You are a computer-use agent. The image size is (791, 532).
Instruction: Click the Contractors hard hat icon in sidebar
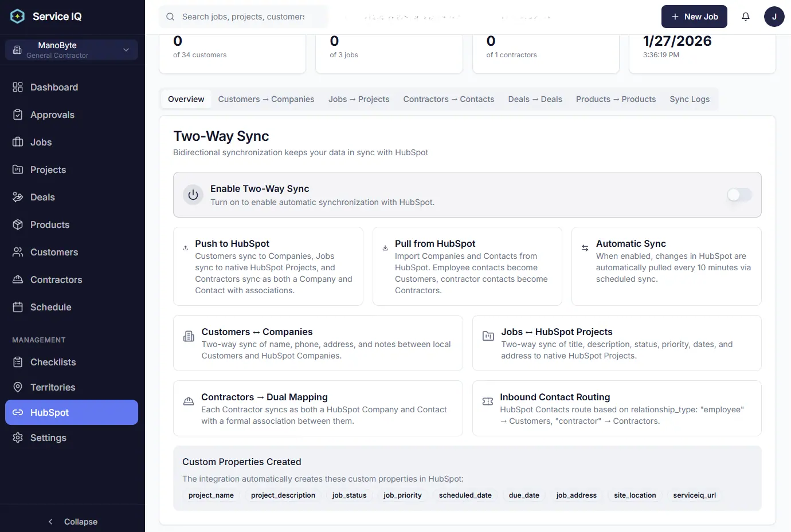coord(18,279)
